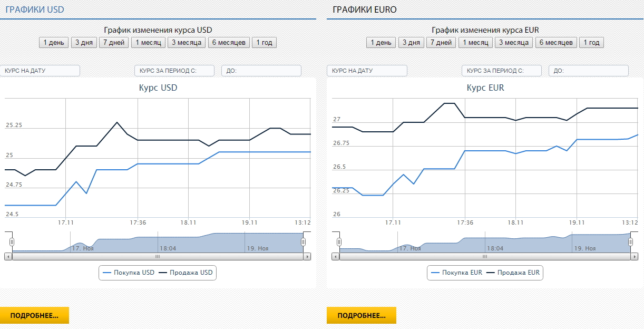
Task: Show USD chart for 7 дней
Action: click(113, 43)
